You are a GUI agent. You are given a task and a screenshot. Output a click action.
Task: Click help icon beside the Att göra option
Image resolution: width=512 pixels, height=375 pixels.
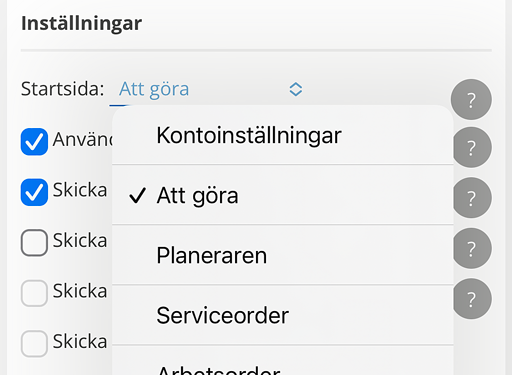coord(472,198)
